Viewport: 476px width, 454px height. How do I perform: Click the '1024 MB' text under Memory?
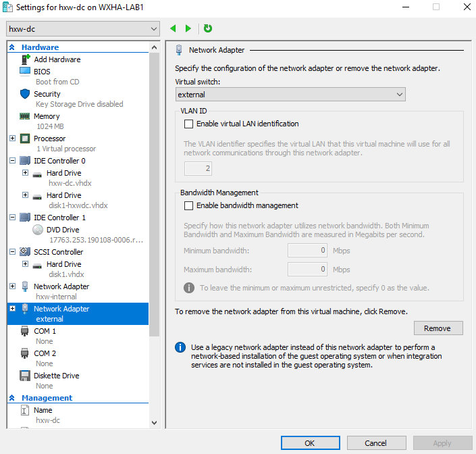click(50, 126)
